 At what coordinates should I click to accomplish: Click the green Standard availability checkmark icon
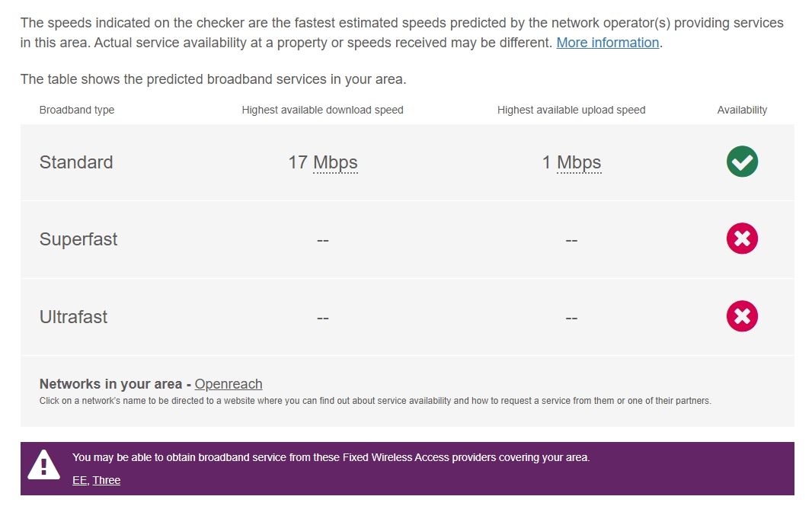coord(742,162)
